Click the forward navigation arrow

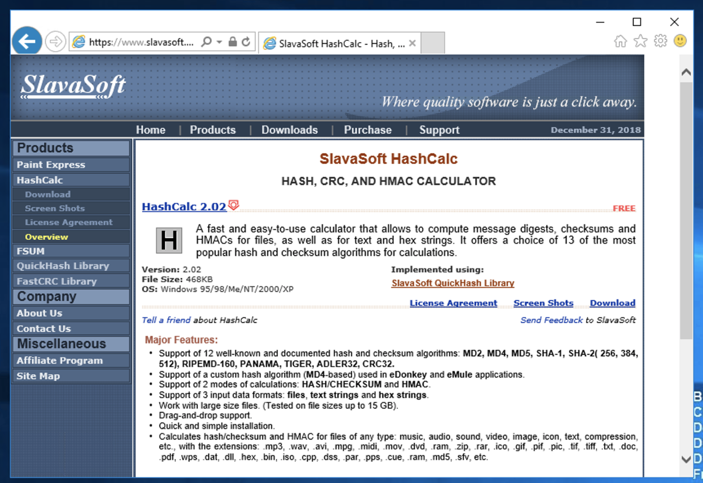56,42
